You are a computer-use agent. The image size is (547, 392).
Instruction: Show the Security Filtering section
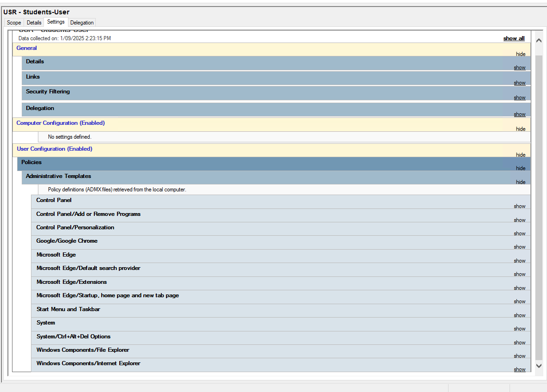point(520,98)
